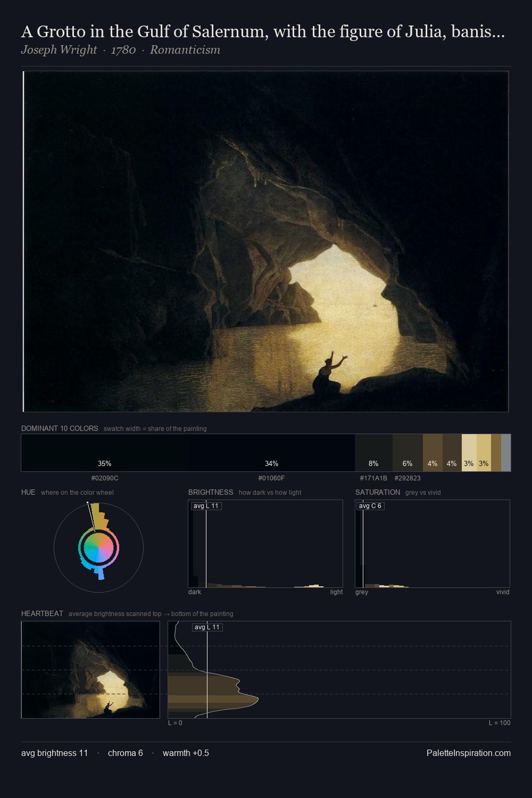Choose the darker brown 4% swatch
532x798 pixels.
tap(452, 453)
